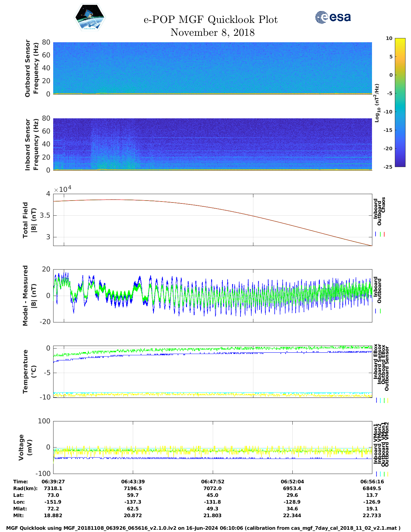Click the Total Field blue Inboard legend marker
This screenshot has width=411, height=532.
[x=376, y=234]
